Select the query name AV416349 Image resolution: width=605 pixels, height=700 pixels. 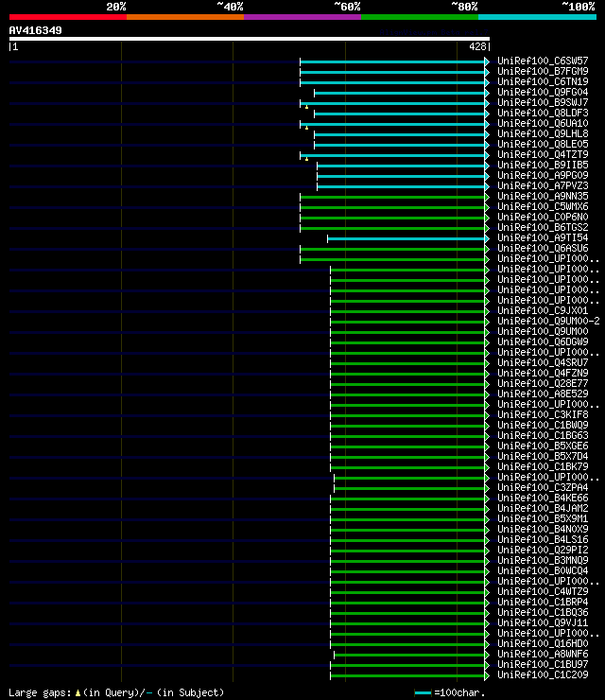pyautogui.click(x=36, y=31)
